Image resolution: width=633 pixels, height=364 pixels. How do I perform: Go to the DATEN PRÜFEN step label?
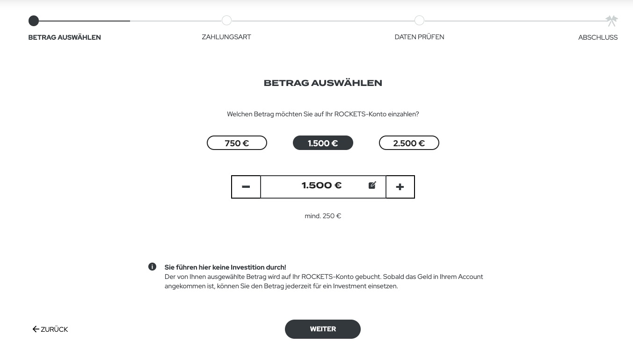point(419,37)
